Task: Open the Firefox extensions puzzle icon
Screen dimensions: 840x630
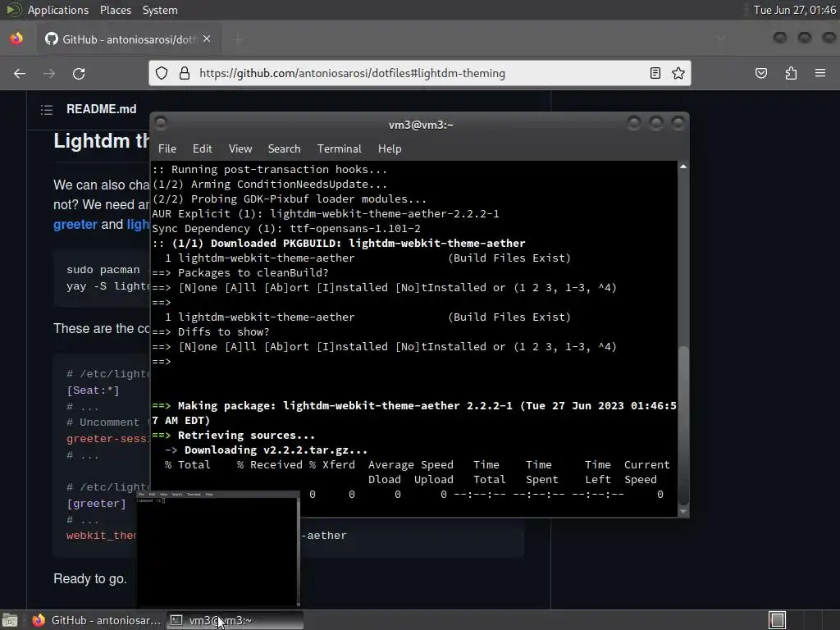Action: (x=791, y=73)
